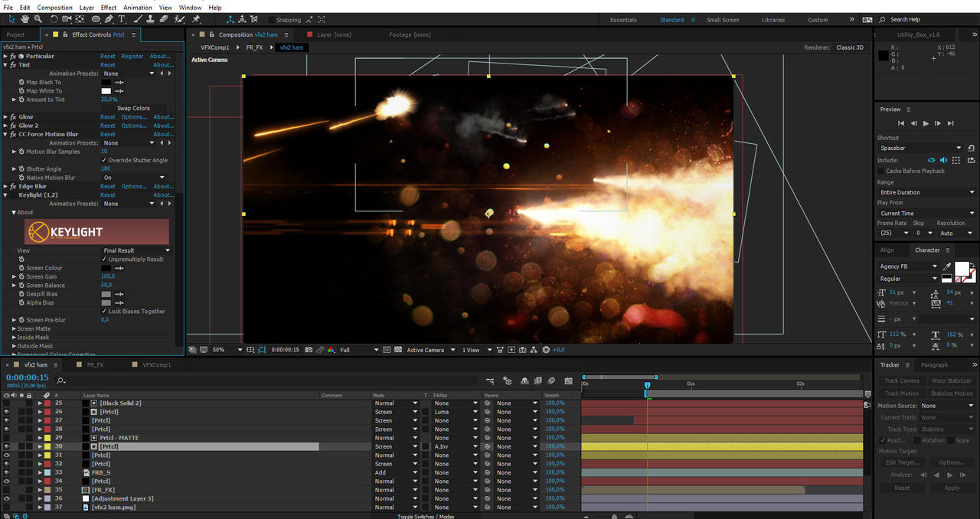Screen dimensions: 980x519
Task: Open the Active Camera view dropdown
Action: pyautogui.click(x=430, y=350)
